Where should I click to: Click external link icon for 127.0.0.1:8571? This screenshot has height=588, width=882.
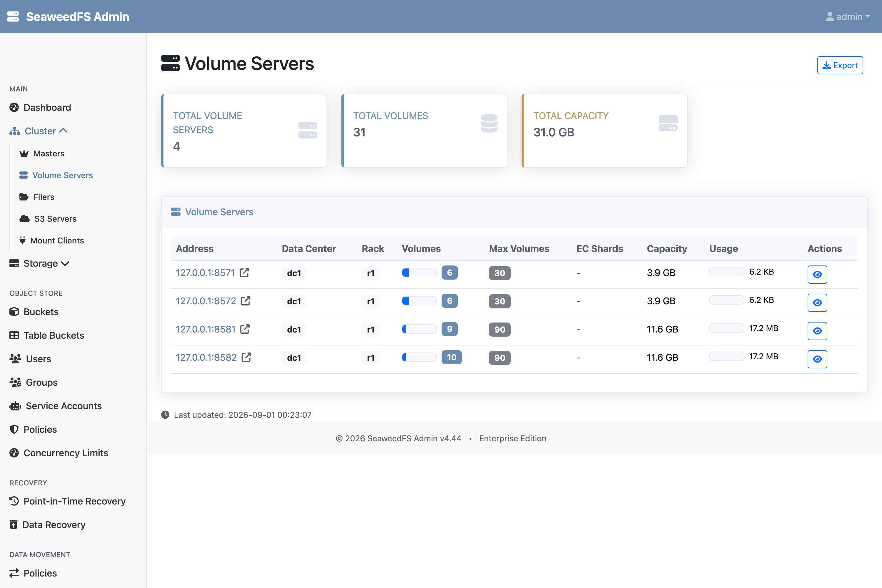(x=245, y=273)
